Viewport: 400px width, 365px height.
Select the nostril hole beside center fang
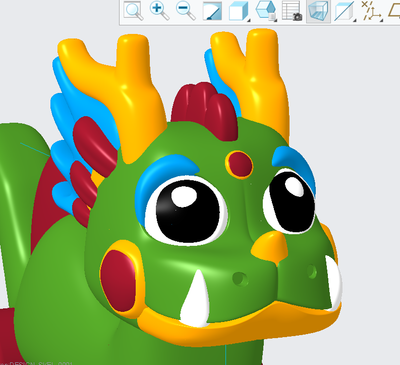click(x=240, y=278)
